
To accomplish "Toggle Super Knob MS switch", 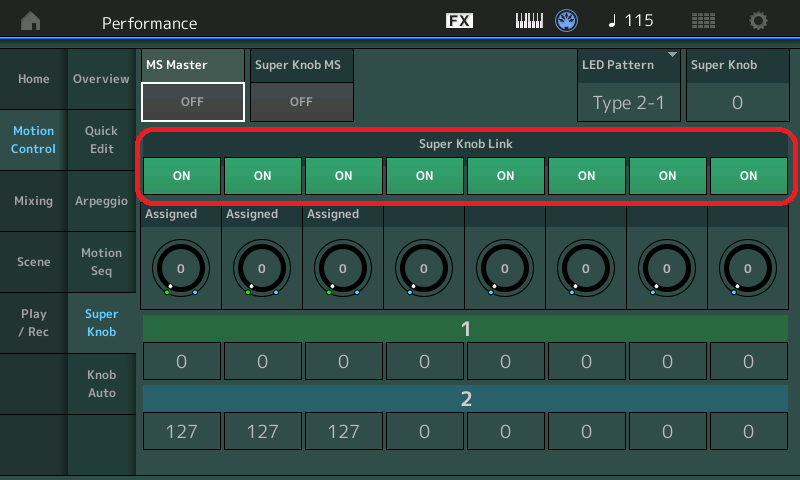I will [302, 102].
